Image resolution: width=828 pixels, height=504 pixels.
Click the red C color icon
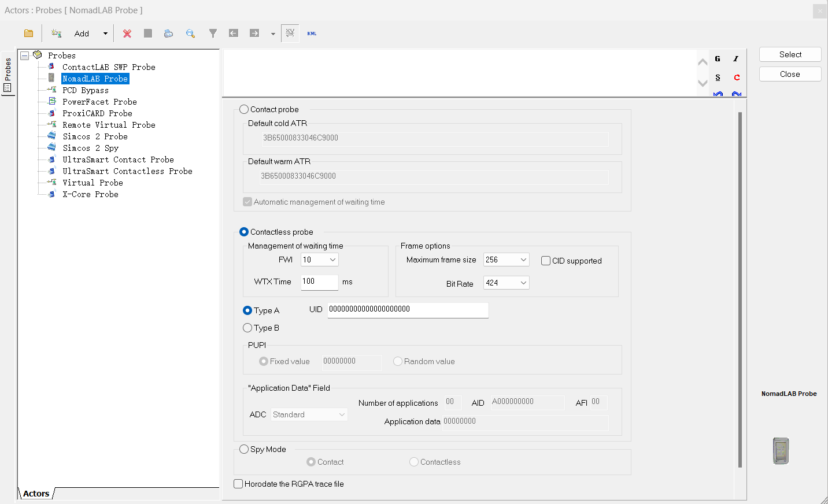point(737,77)
